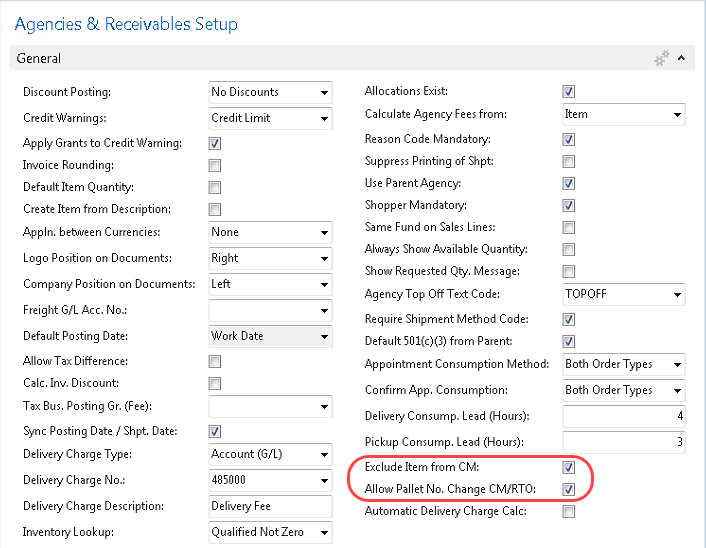706x548 pixels.
Task: Expand the Default Posting Date dropdown
Action: 324,337
